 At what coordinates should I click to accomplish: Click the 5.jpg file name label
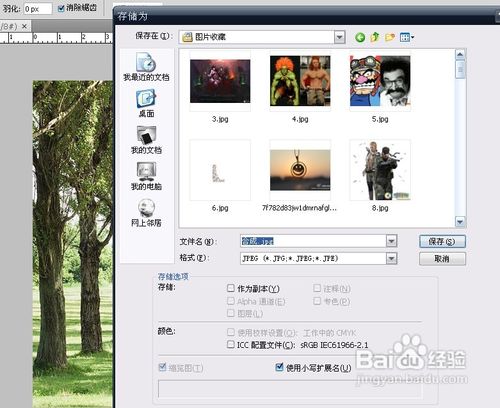coord(380,119)
